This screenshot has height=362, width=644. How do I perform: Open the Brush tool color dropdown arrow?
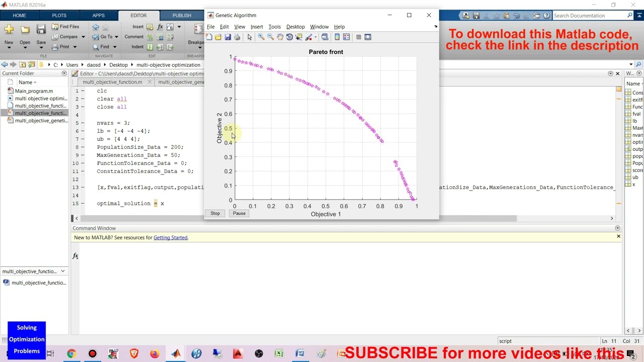click(315, 37)
